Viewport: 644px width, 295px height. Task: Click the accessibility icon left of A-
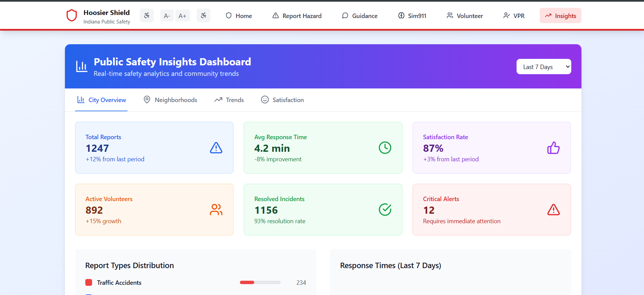coord(147,16)
